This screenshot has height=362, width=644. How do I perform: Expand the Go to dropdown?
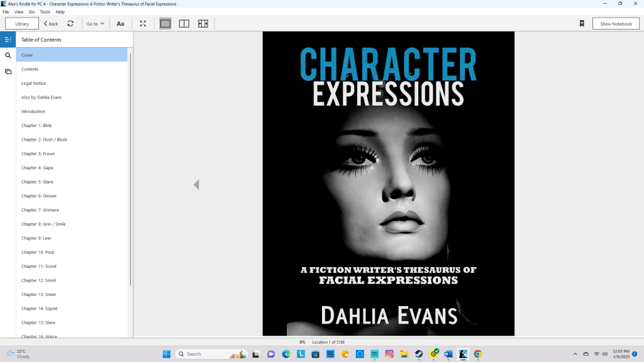(x=96, y=24)
